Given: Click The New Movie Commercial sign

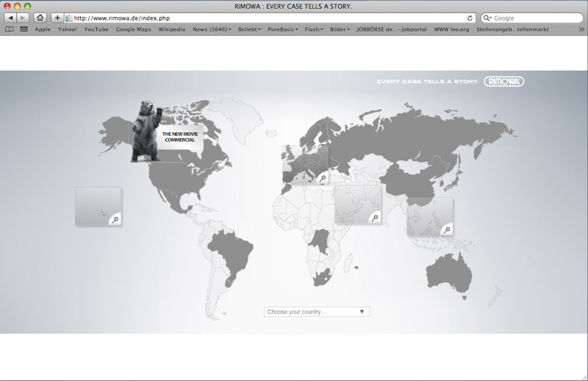Looking at the screenshot, I should [180, 137].
